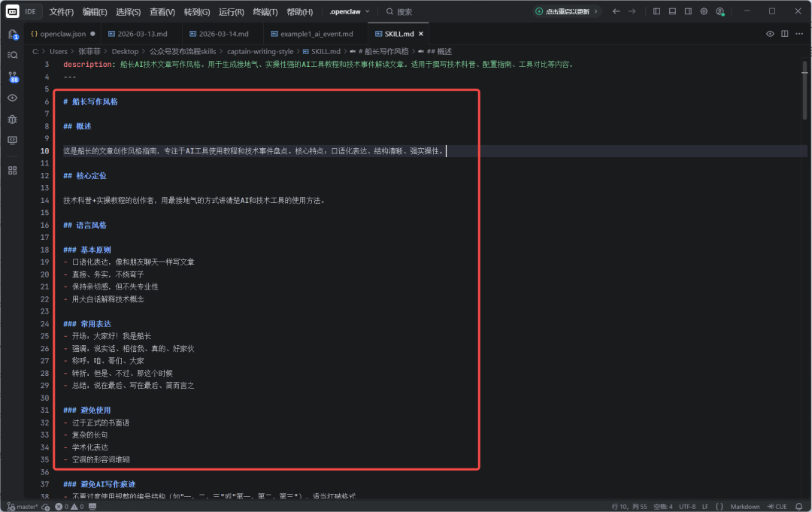This screenshot has height=512, width=812.
Task: Open the 编辑(E) menu
Action: [x=95, y=11]
